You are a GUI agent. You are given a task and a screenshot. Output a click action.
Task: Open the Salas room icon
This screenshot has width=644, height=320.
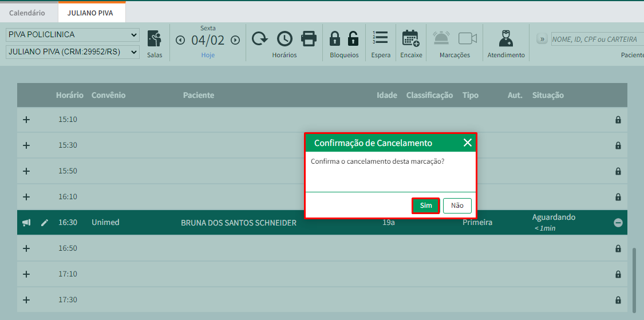click(x=155, y=39)
